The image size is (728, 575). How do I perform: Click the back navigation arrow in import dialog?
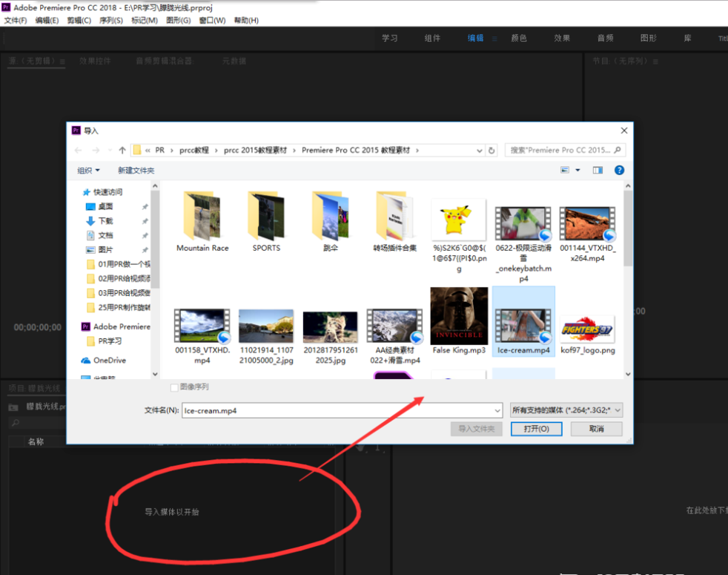[76, 149]
